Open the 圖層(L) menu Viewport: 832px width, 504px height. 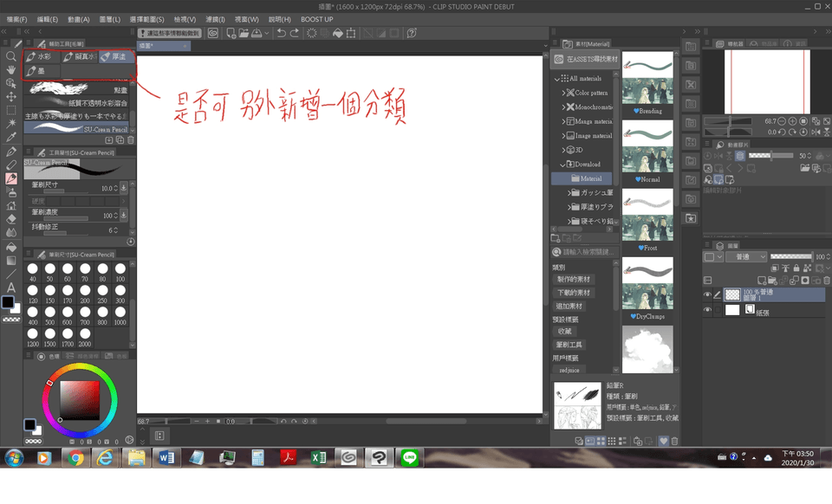coord(110,19)
